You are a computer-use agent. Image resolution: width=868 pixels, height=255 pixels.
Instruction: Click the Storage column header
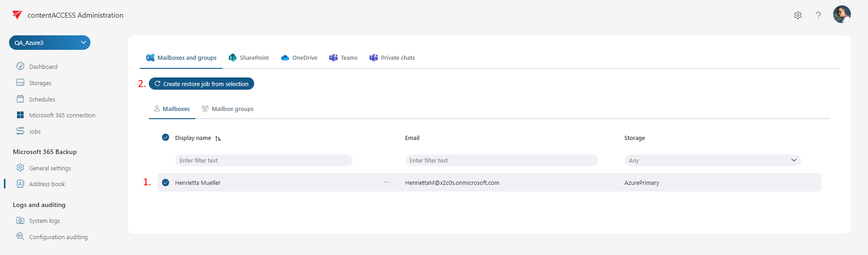(635, 138)
